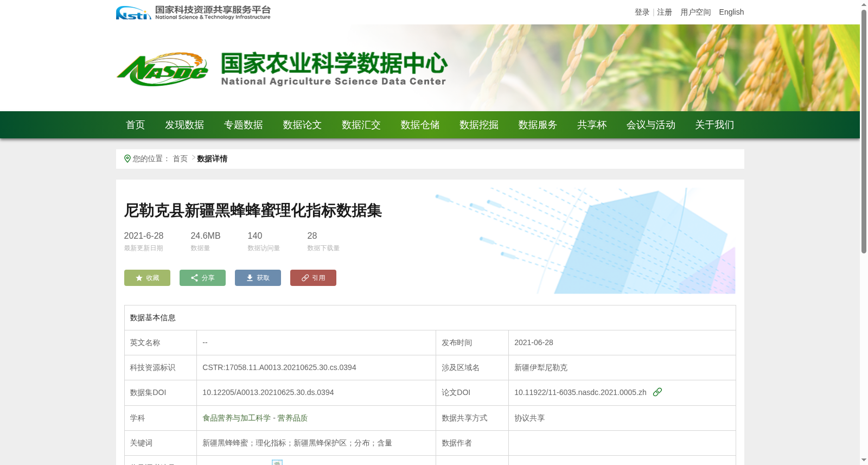Image resolution: width=868 pixels, height=465 pixels.
Task: Click the dataset title 尼勒克县新疆黑蜂蜂蜜理化指标数据集
Action: click(x=253, y=211)
